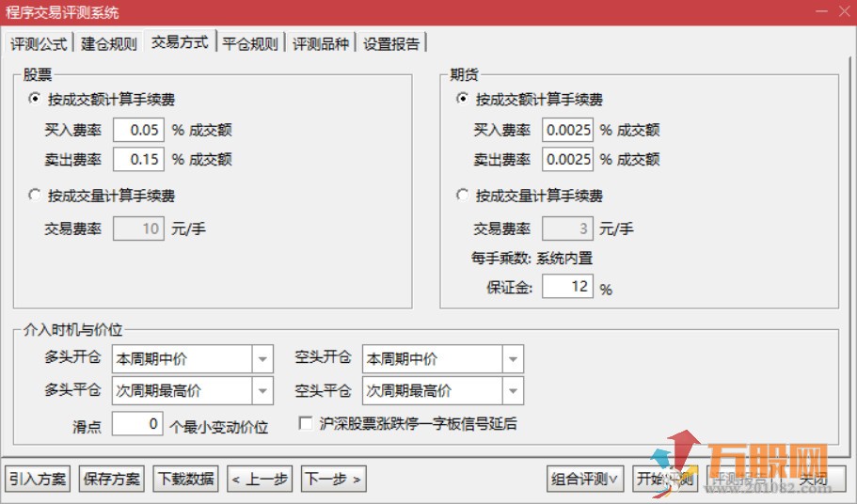This screenshot has width=857, height=504.
Task: Select stock 按成交额计算手续费 radio button
Action: click(35, 99)
